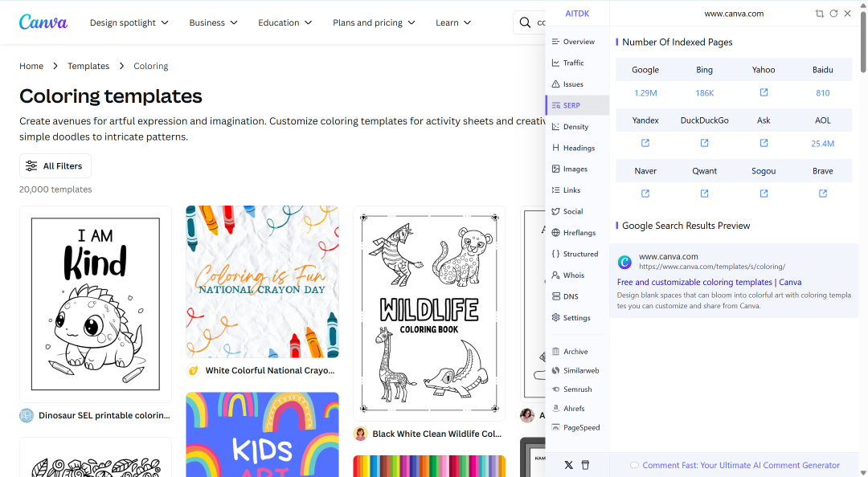The width and height of the screenshot is (868, 477).
Task: Open the All Filters sliders icon button
Action: (55, 166)
